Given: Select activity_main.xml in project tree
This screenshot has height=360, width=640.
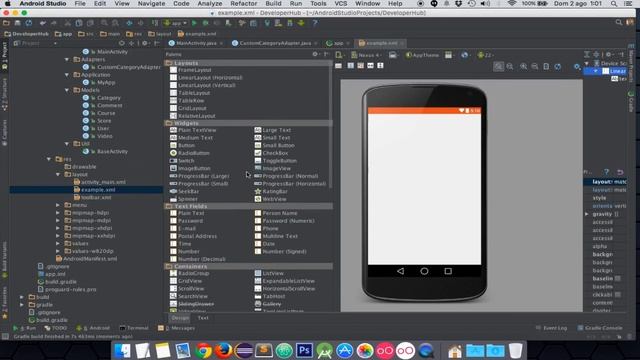Looking at the screenshot, I should click(x=103, y=182).
